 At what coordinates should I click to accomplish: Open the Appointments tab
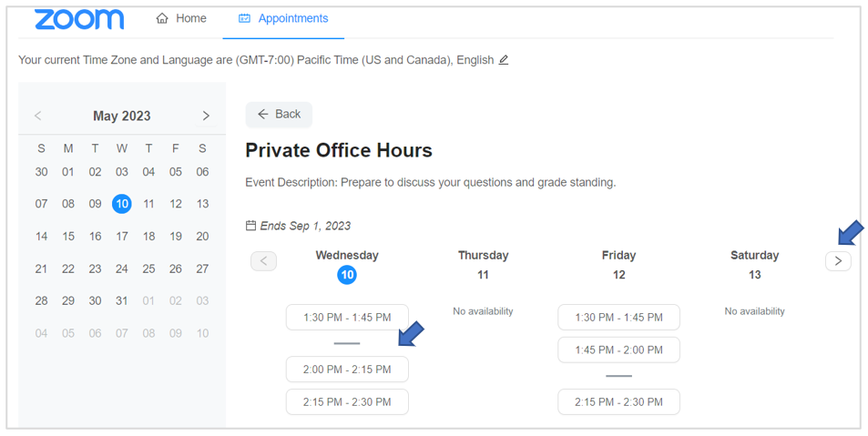[x=283, y=18]
